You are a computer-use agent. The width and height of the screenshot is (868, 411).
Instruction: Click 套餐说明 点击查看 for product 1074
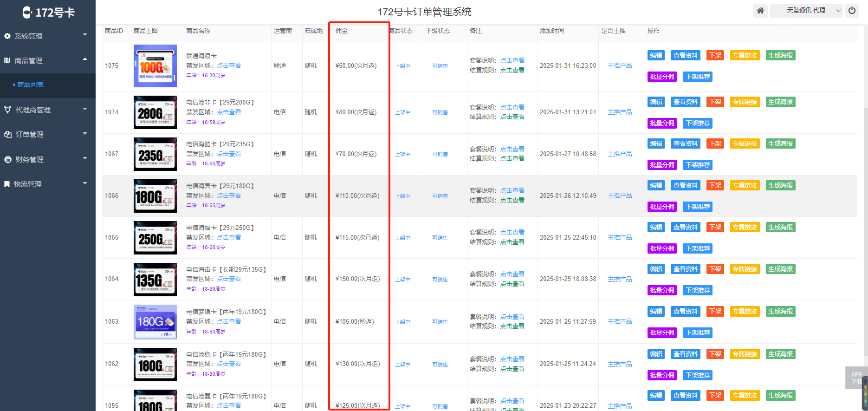512,107
